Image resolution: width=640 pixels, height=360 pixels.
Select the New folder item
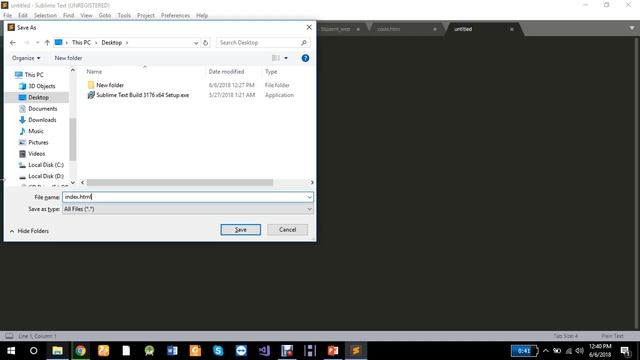pos(110,85)
